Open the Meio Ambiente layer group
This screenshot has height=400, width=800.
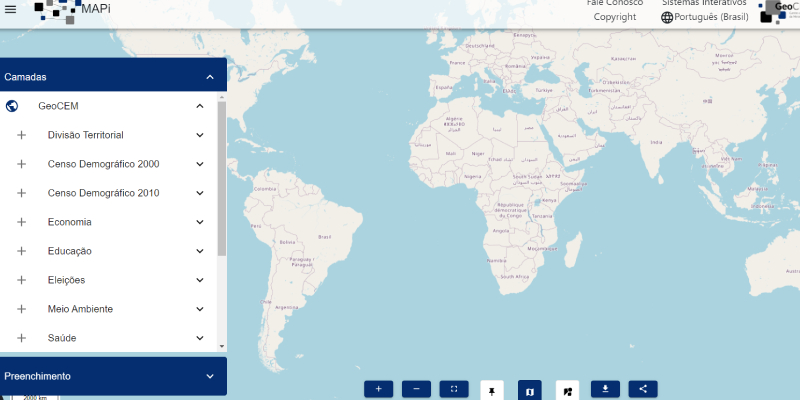[x=80, y=309]
